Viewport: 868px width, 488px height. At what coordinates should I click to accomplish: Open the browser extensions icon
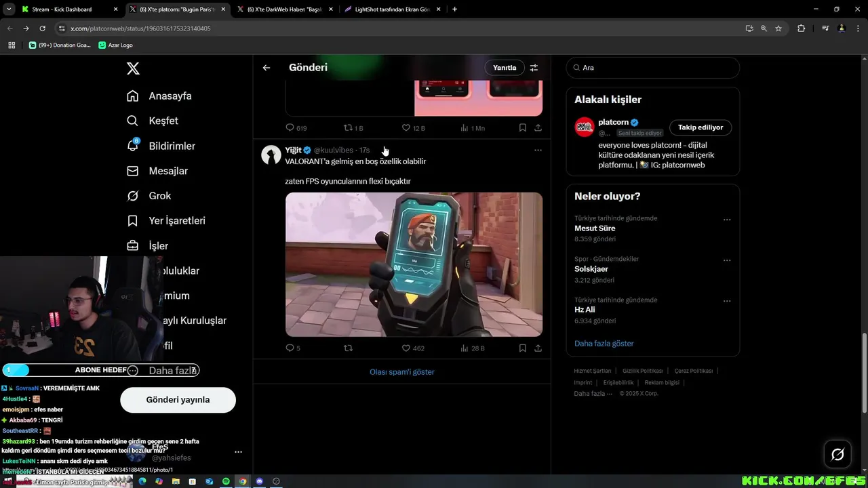click(801, 28)
